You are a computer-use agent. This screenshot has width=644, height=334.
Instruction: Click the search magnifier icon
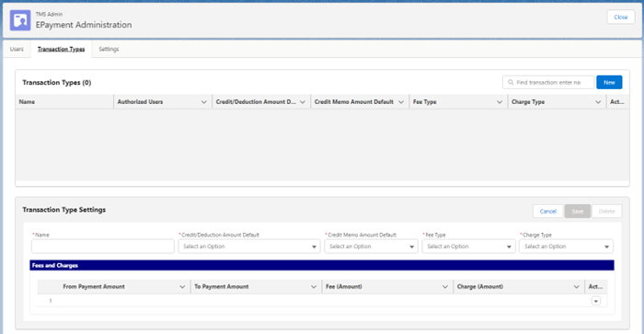pos(511,82)
